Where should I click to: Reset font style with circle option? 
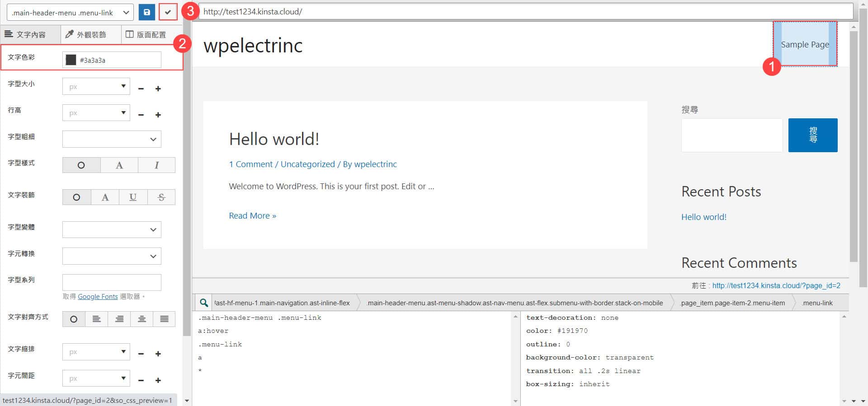coord(81,165)
